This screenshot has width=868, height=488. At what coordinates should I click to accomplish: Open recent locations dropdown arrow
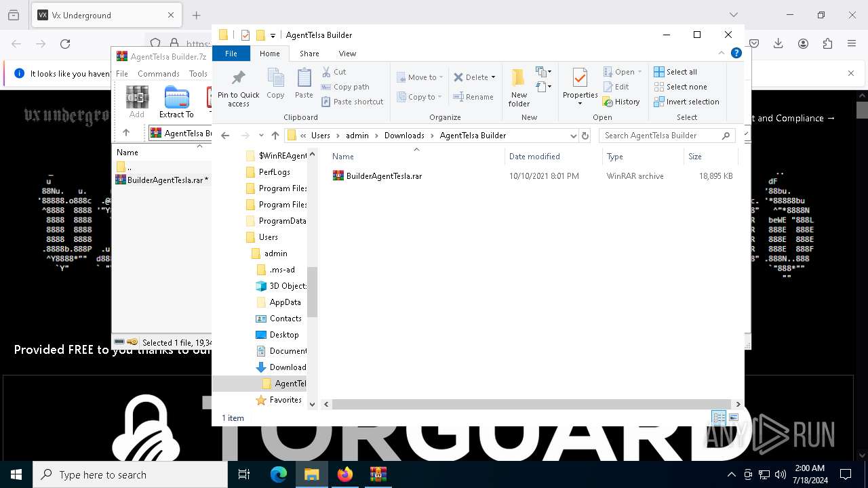pos(261,136)
